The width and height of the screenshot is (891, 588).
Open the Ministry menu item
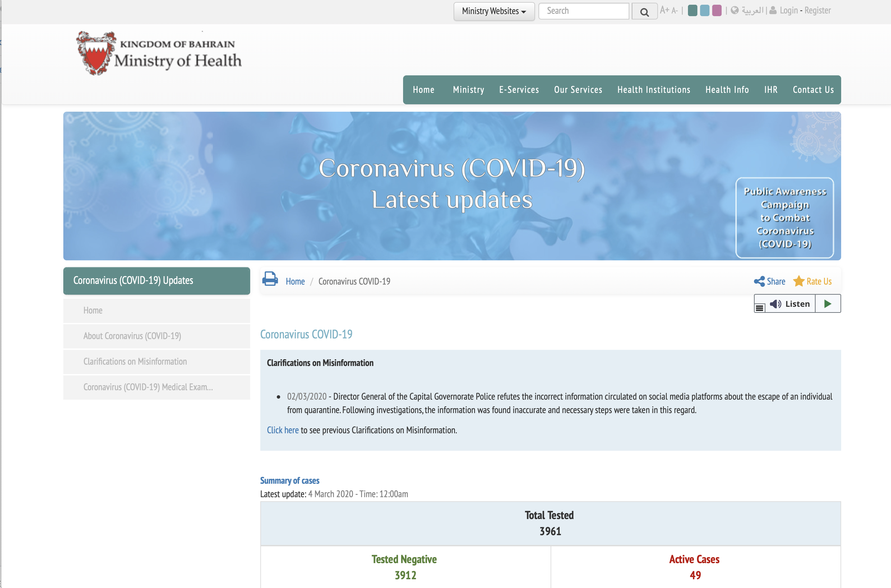(x=468, y=89)
